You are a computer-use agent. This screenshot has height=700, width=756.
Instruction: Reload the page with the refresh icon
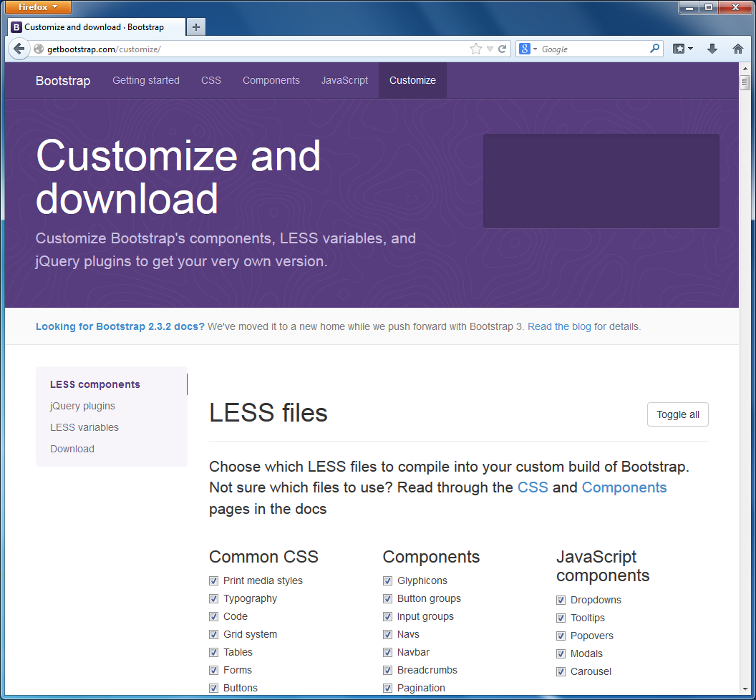pyautogui.click(x=502, y=49)
